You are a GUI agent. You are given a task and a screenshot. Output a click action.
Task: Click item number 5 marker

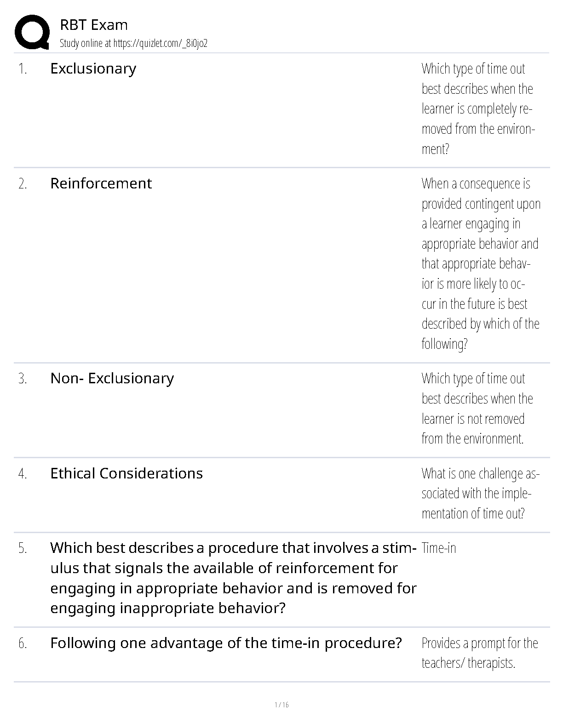pyautogui.click(x=23, y=548)
